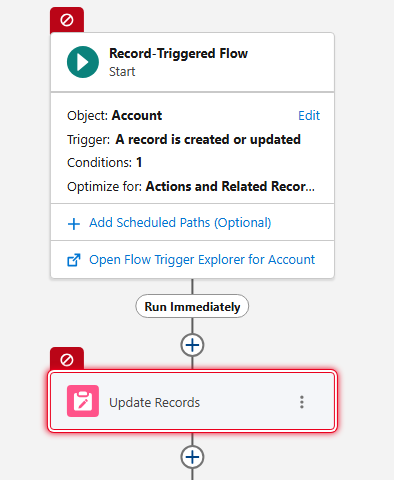Click the pink Update Records element icon

click(x=83, y=401)
